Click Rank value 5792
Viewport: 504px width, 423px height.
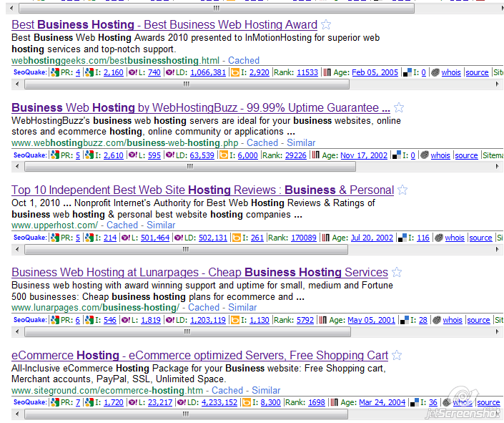click(x=305, y=321)
